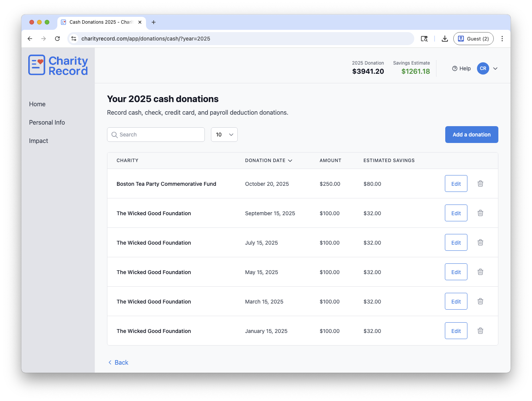Click the Charity Record logo
This screenshot has height=401, width=532.
click(x=58, y=65)
